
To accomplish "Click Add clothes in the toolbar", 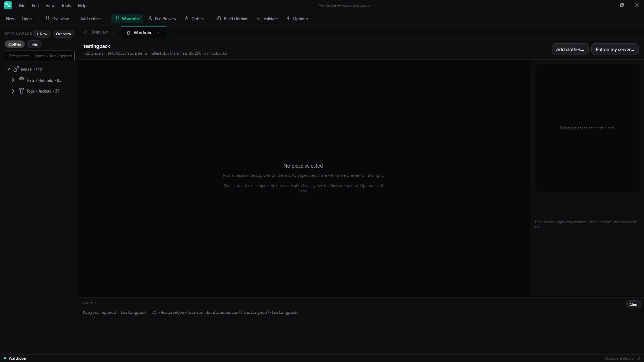I will [x=89, y=19].
